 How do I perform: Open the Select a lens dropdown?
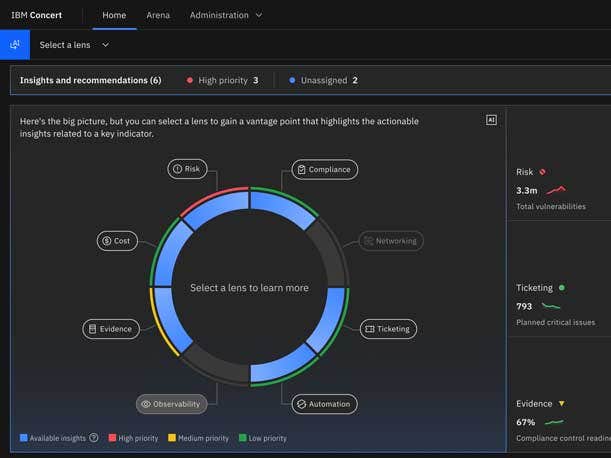pos(75,45)
